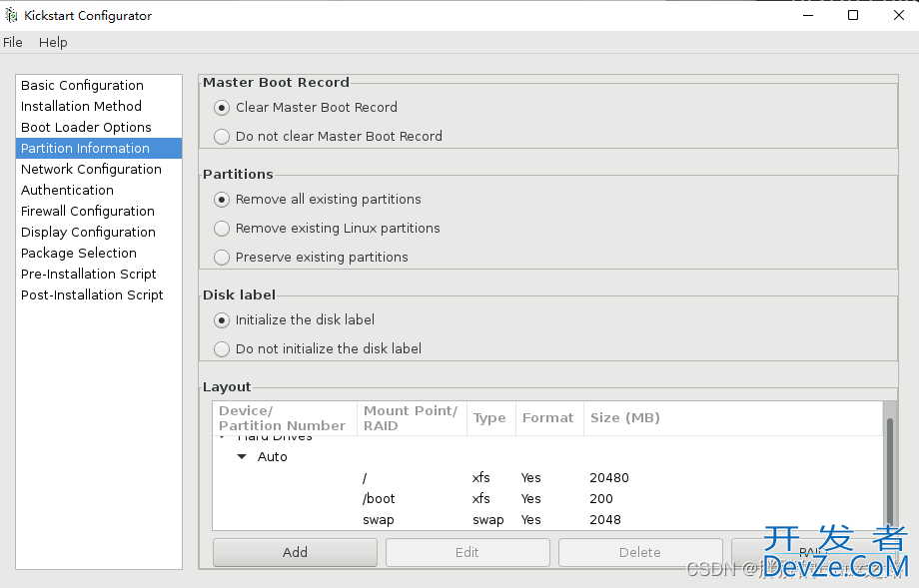Click the Edit partition button
This screenshot has width=919, height=588.
click(467, 552)
